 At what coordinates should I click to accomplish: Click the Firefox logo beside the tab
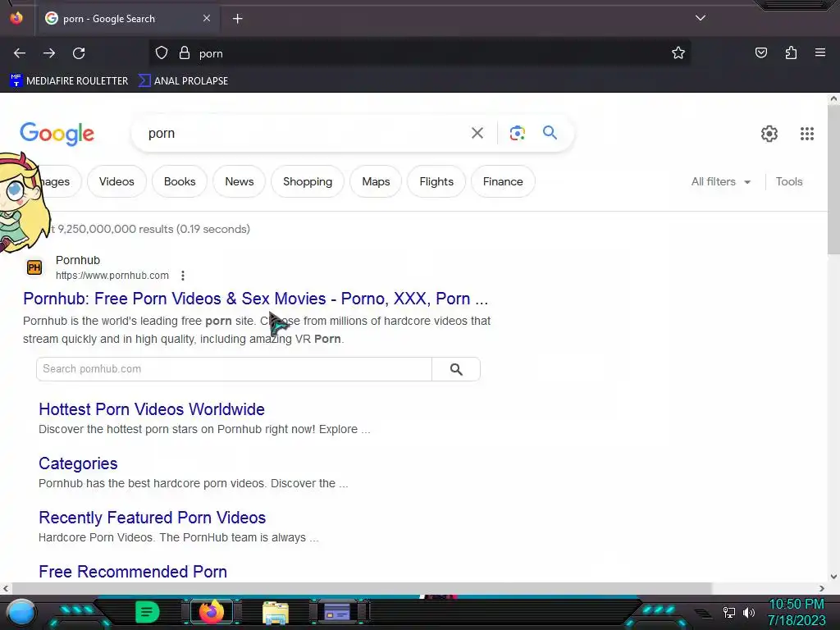16,18
